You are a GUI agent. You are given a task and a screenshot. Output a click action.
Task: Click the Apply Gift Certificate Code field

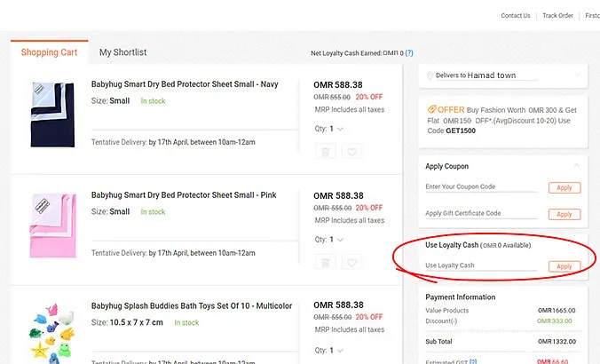(481, 214)
